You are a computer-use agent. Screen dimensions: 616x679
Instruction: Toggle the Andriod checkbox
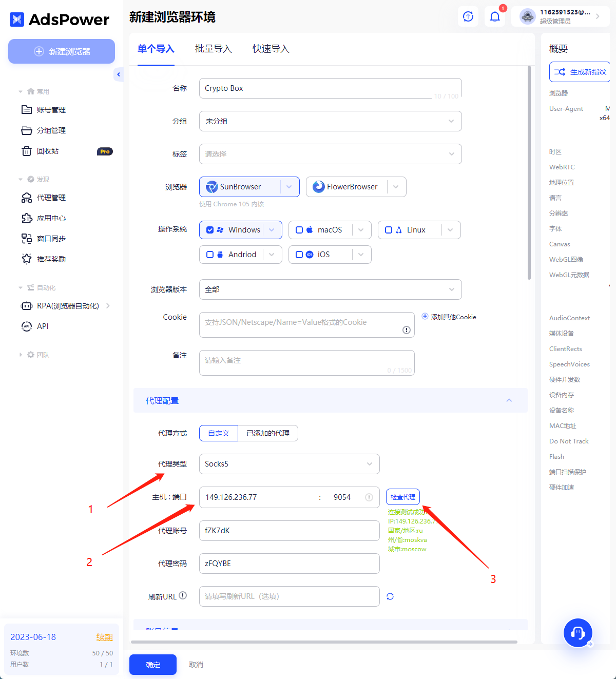tap(210, 255)
